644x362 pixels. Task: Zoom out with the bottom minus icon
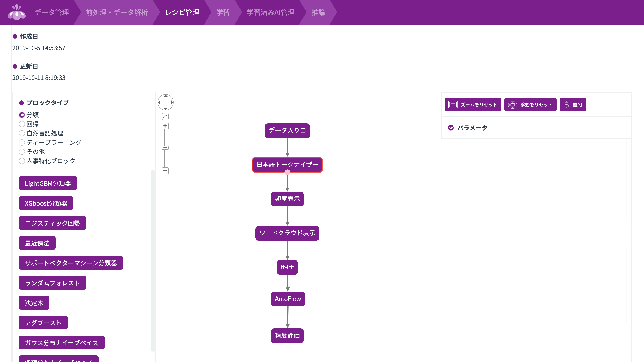165,171
